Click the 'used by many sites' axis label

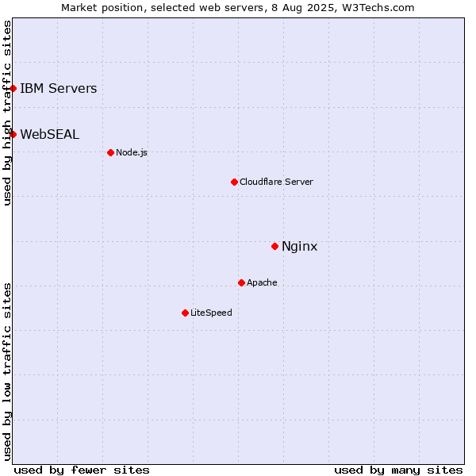(398, 470)
